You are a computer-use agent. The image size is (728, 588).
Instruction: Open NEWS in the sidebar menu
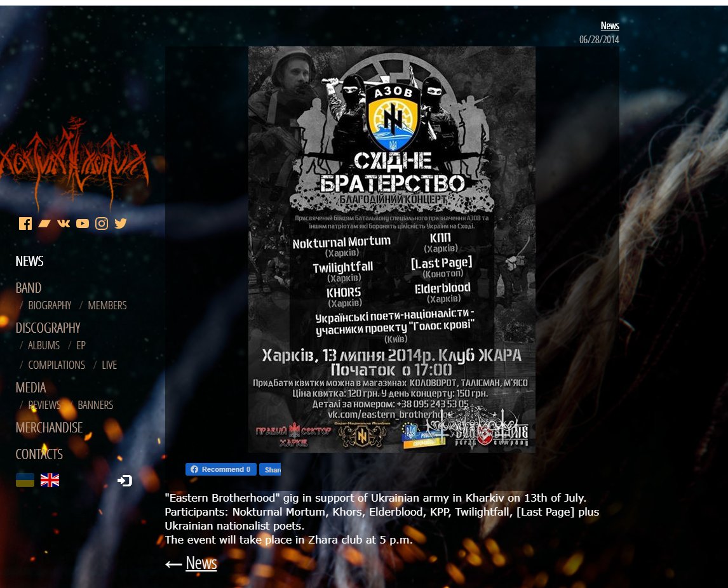coord(30,261)
